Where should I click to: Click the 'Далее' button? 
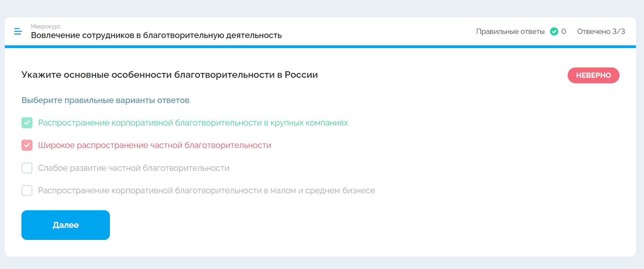click(66, 225)
